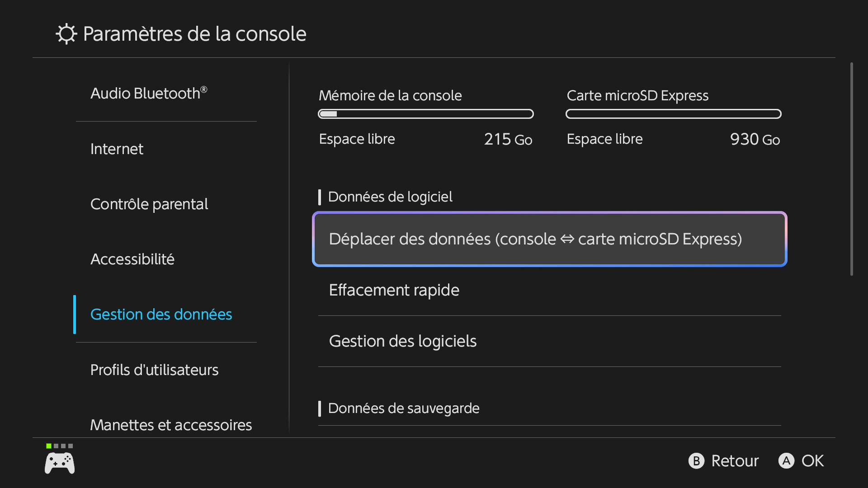Click the Mémoire de la console storage bar
Screen dimensions: 868x488
(425, 114)
